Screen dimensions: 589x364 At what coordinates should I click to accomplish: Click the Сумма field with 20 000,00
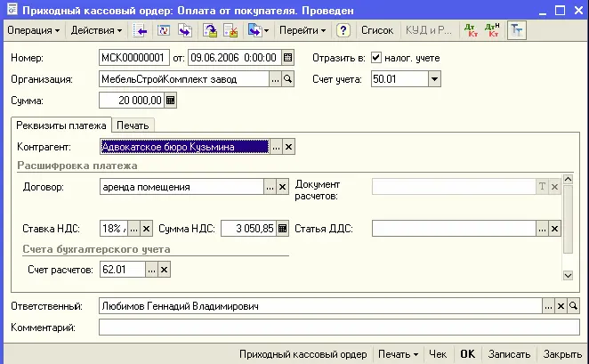pyautogui.click(x=132, y=101)
